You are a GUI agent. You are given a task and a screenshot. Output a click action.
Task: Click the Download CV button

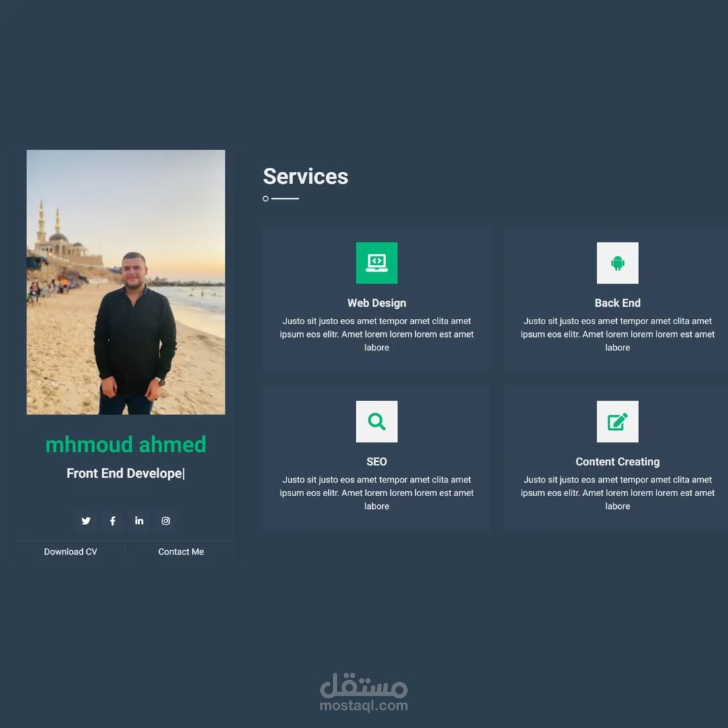(71, 551)
